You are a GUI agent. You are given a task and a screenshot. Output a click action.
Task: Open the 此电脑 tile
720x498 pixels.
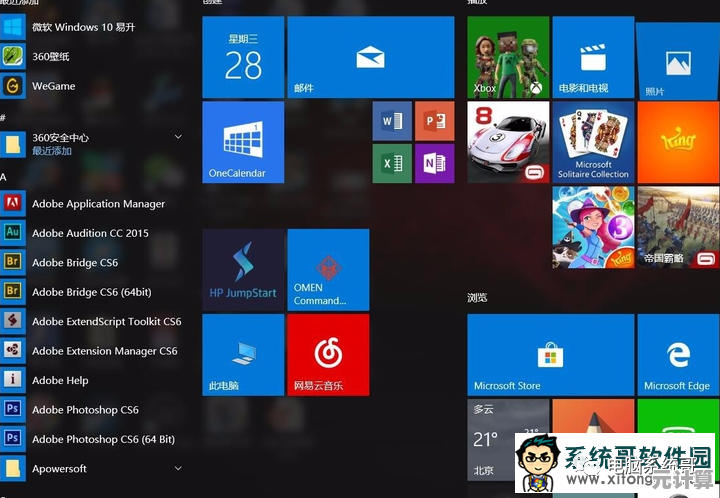click(243, 355)
